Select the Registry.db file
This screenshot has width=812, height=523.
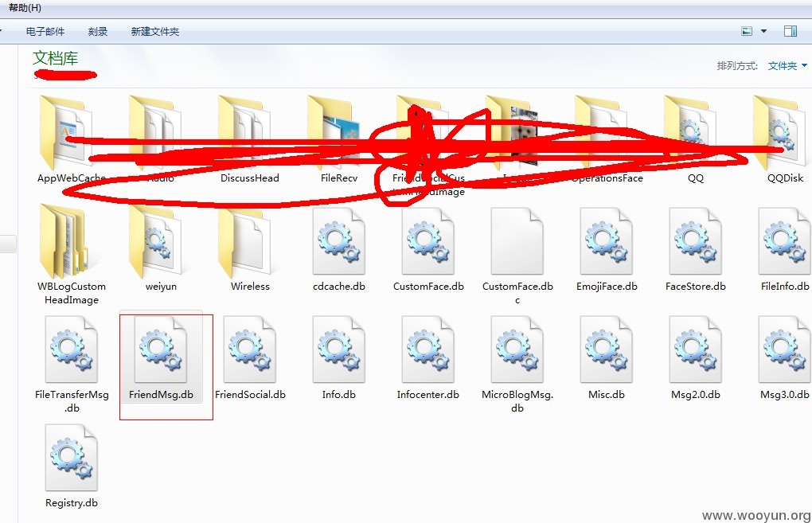pos(72,467)
